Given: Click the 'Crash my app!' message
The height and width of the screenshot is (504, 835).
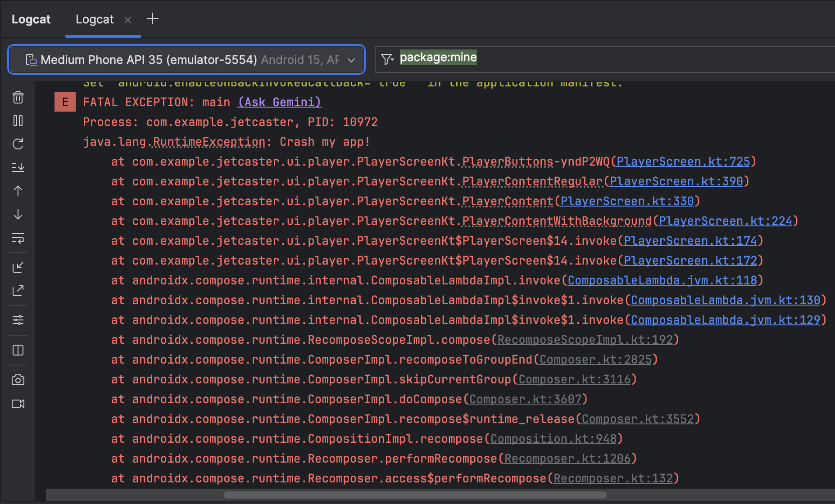Looking at the screenshot, I should tap(325, 142).
